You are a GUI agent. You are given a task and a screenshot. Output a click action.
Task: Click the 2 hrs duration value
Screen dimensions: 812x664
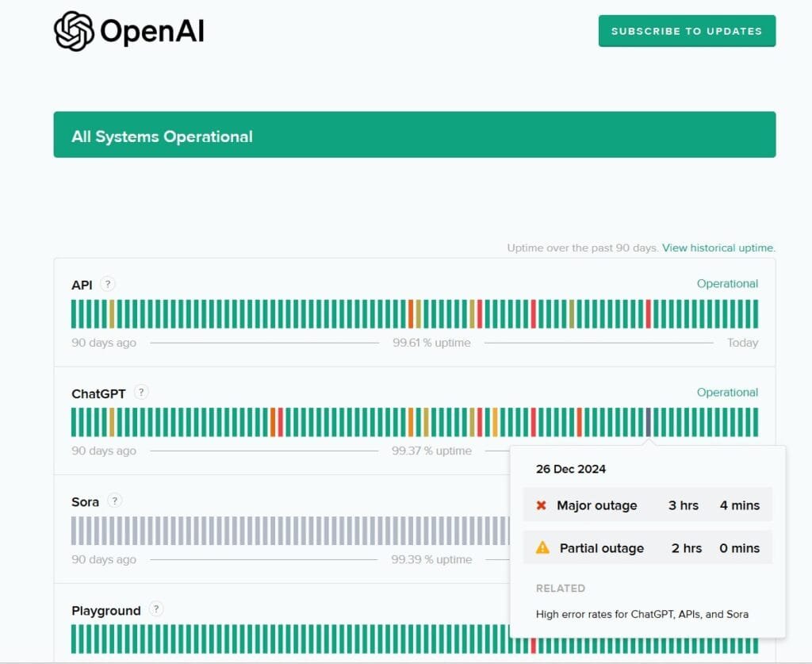[686, 548]
